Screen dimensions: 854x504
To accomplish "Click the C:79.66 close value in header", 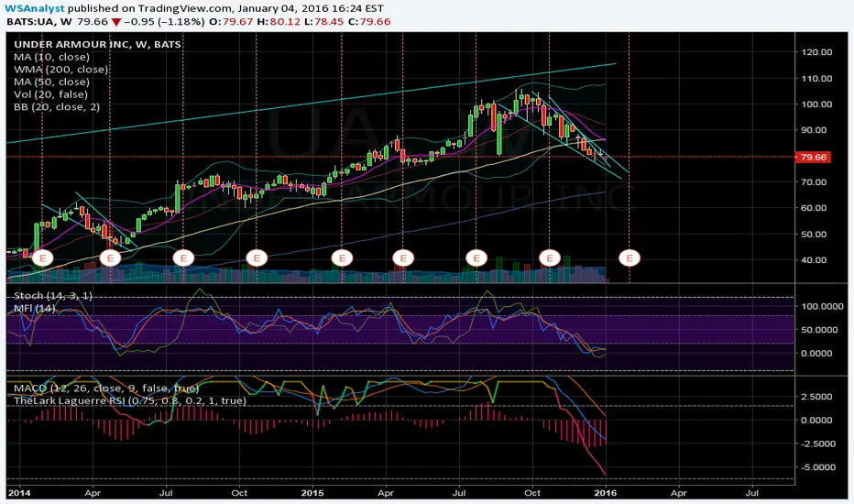I will pos(369,22).
